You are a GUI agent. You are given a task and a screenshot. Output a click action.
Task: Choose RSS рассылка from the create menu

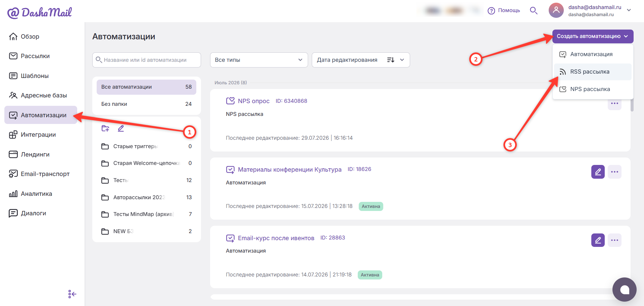pyautogui.click(x=593, y=72)
